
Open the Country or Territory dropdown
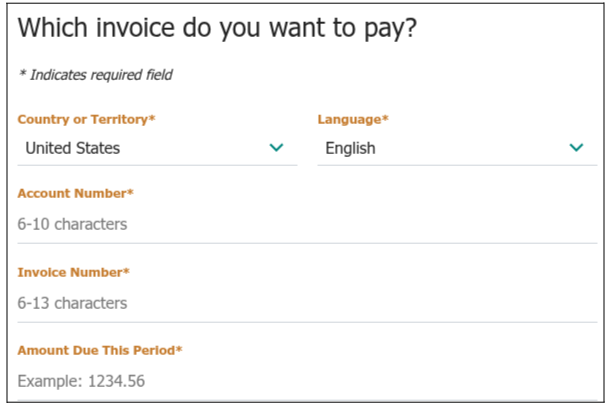click(x=157, y=148)
